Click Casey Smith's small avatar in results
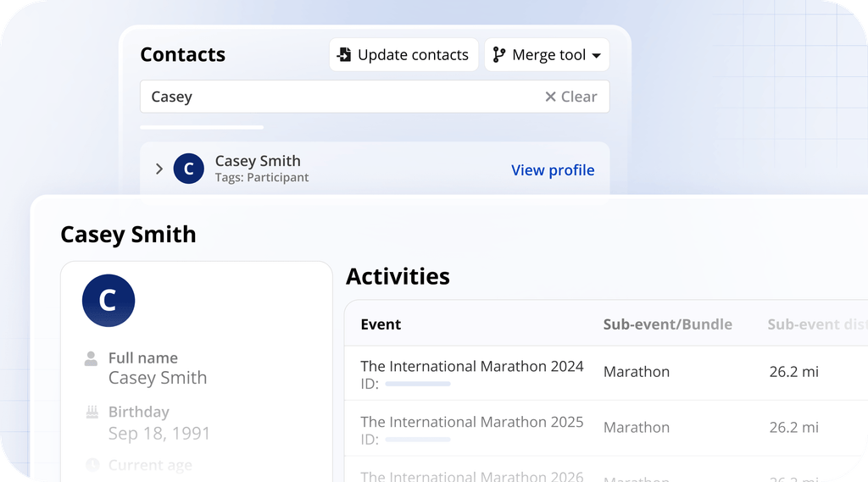This screenshot has height=482, width=868. (x=189, y=169)
